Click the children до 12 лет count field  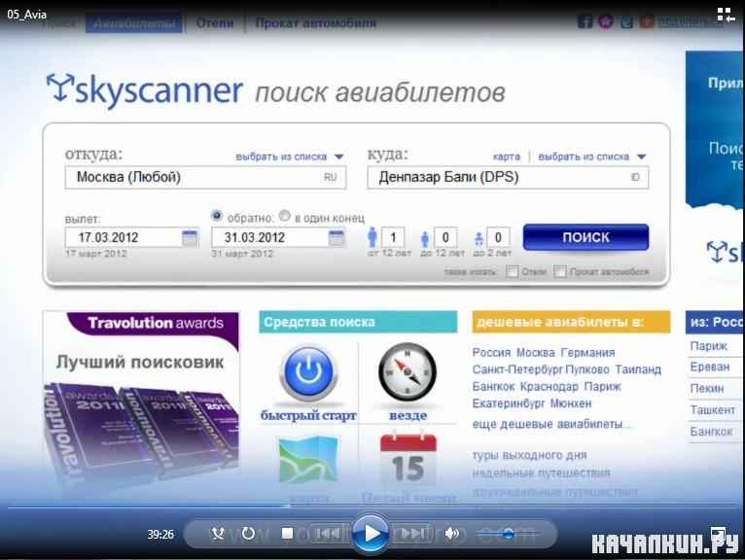pos(445,237)
